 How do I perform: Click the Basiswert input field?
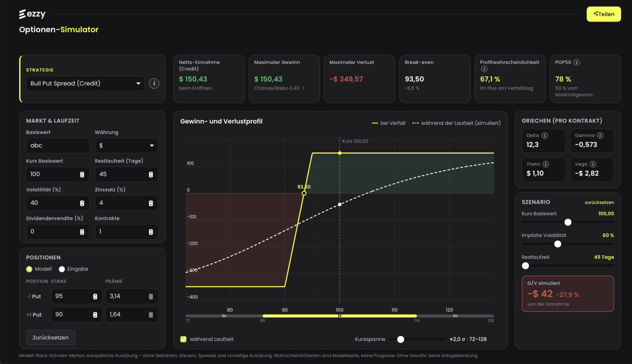[58, 146]
